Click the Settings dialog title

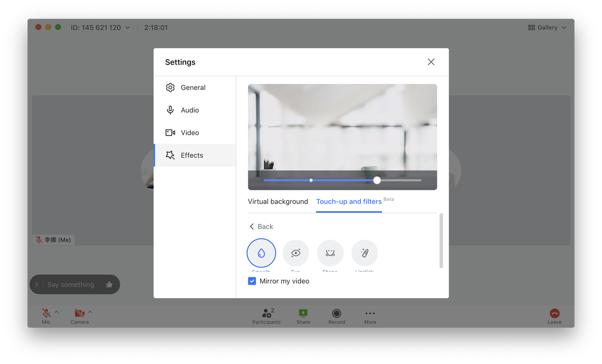(x=180, y=62)
